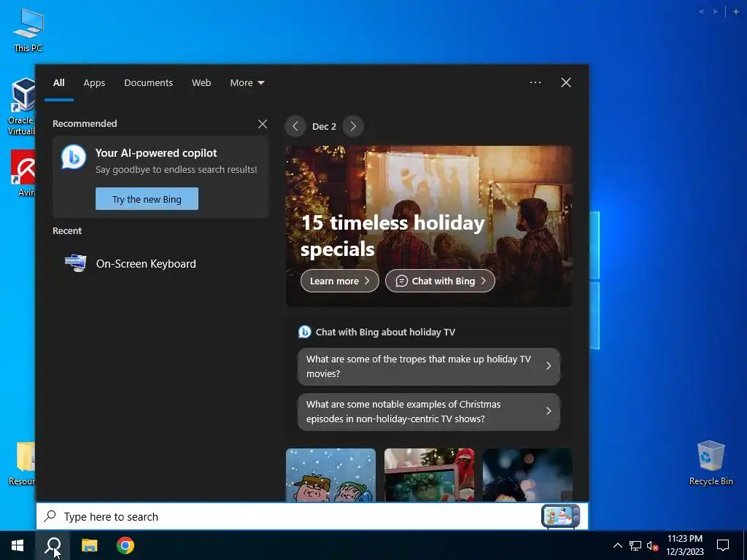Select the Resources folder on desktop

point(22,464)
